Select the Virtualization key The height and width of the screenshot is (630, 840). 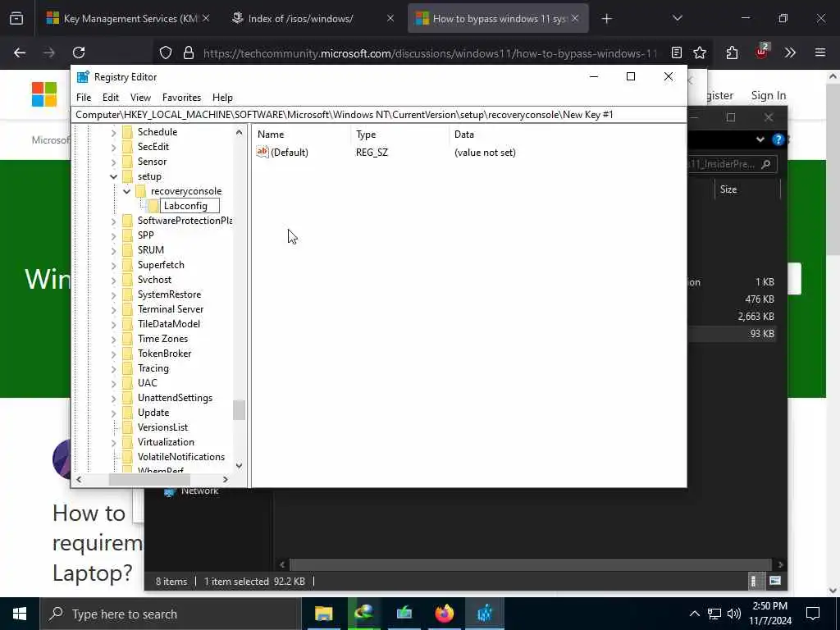(166, 442)
